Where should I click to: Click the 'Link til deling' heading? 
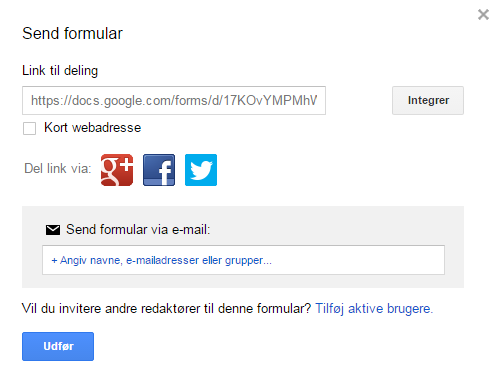(60, 71)
